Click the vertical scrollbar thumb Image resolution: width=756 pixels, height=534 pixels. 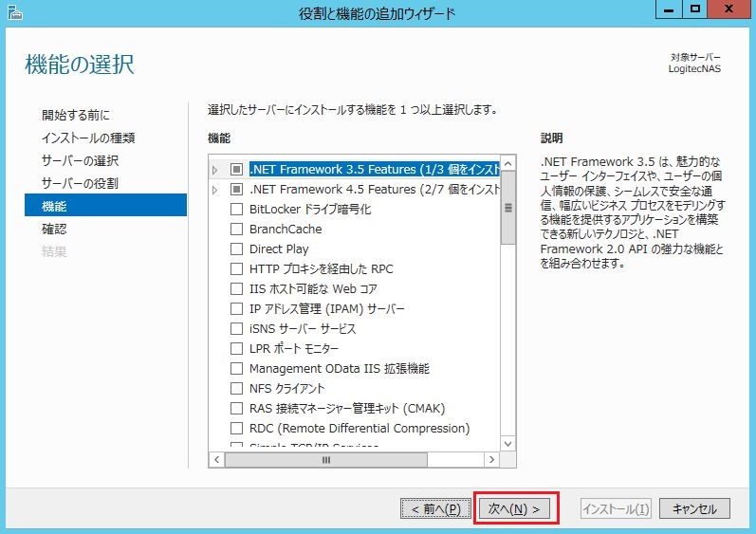507,208
